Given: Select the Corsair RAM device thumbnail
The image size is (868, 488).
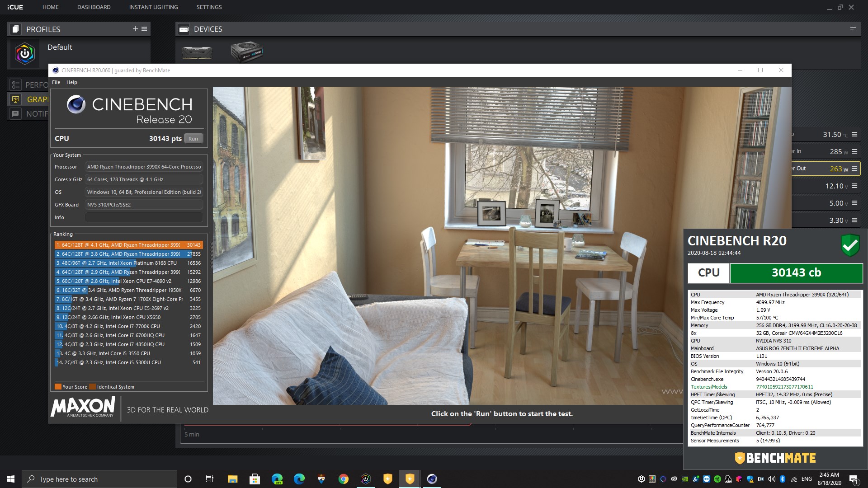Looking at the screenshot, I should (x=197, y=52).
